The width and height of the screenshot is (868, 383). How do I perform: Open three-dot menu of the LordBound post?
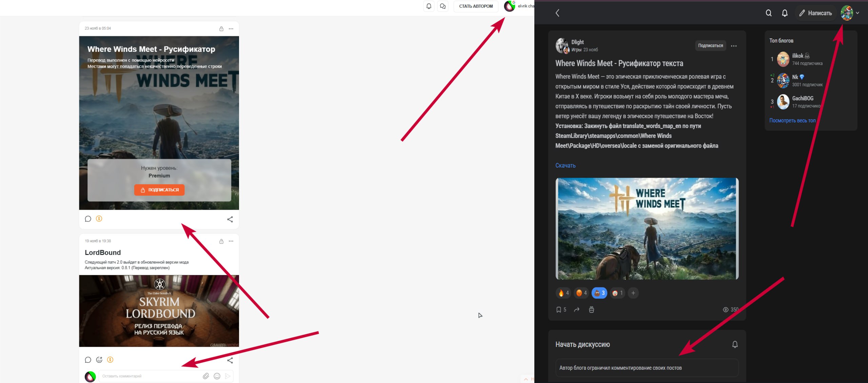coord(231,241)
